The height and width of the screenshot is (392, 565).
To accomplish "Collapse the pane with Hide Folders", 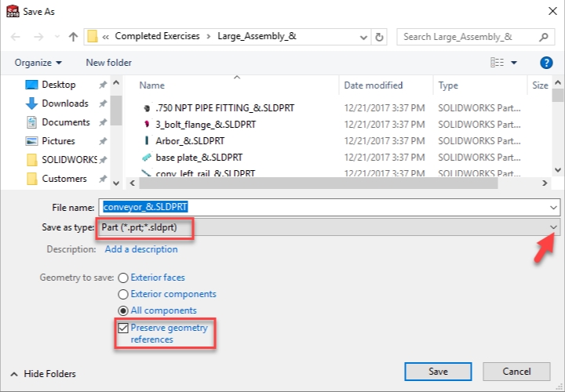I will 44,374.
